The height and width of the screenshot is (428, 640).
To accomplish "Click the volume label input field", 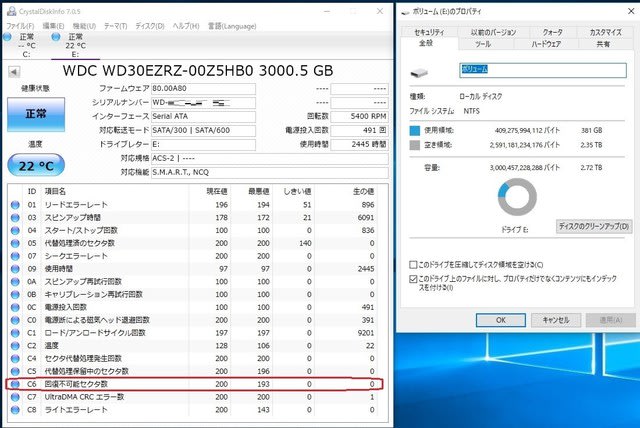I will pos(543,70).
